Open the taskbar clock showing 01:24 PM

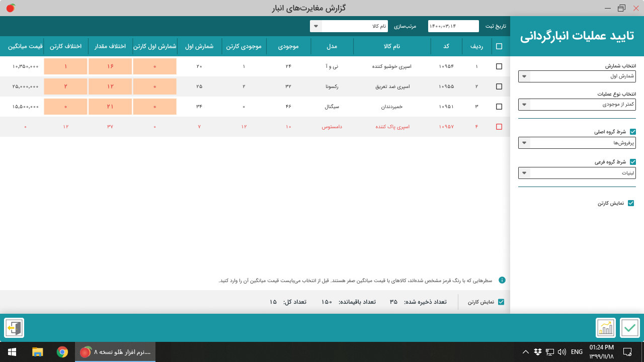602,352
